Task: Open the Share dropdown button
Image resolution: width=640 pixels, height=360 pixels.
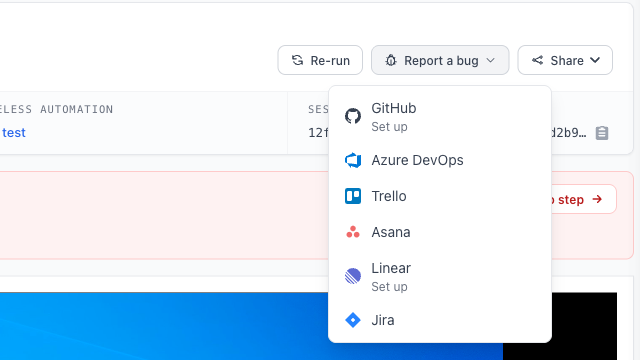Action: pyautogui.click(x=565, y=60)
